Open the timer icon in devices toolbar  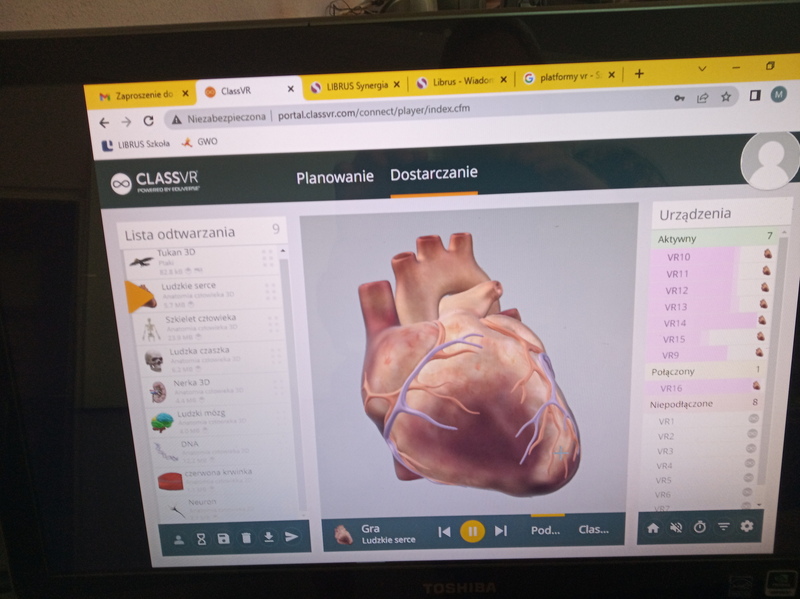pyautogui.click(x=700, y=527)
